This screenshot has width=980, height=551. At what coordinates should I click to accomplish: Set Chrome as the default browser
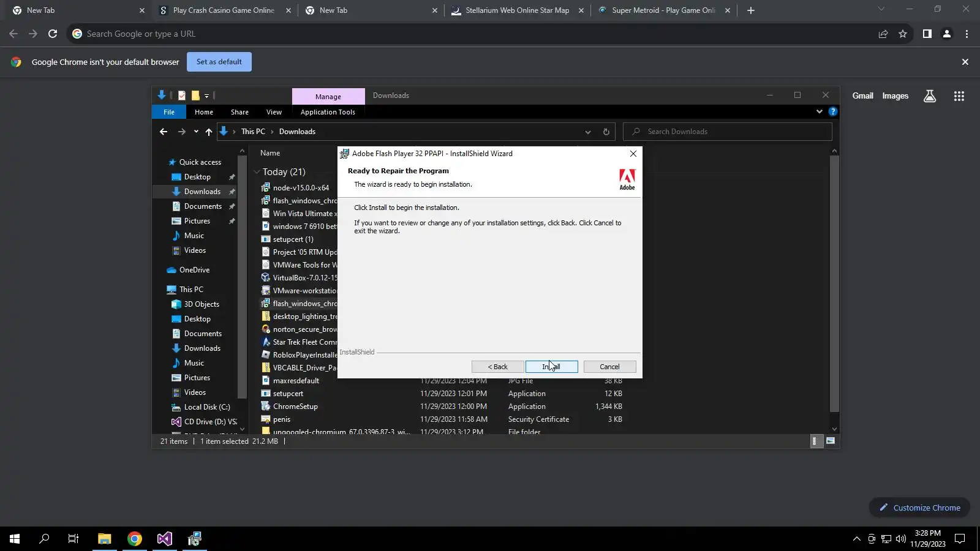click(219, 62)
